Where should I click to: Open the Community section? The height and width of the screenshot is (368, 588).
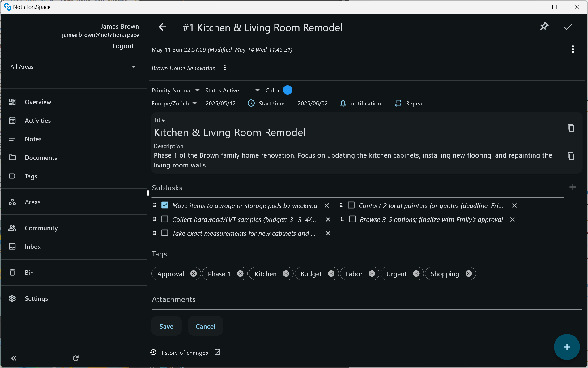coord(41,228)
